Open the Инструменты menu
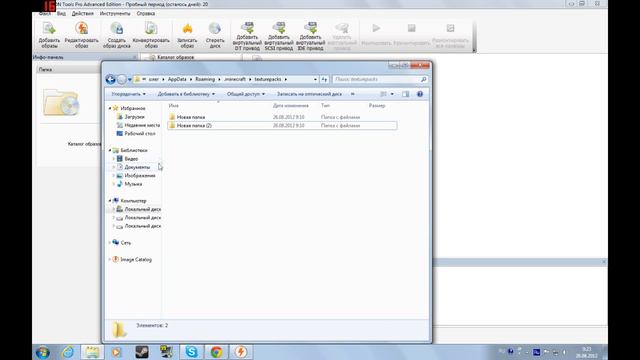The height and width of the screenshot is (360, 640). [x=115, y=13]
